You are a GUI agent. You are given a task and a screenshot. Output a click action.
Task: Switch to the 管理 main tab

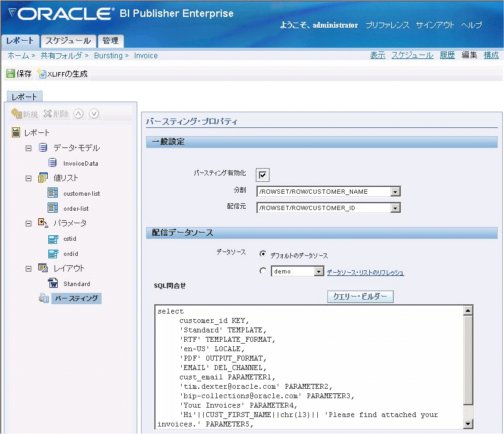(110, 41)
